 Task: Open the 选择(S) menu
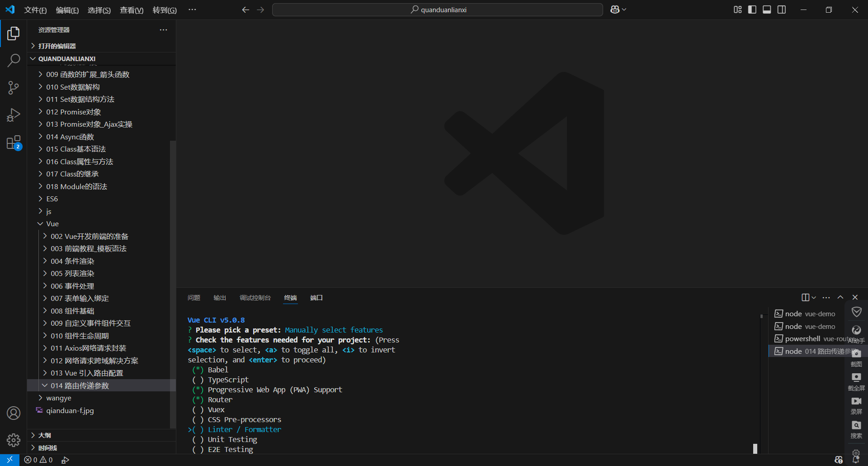(99, 10)
